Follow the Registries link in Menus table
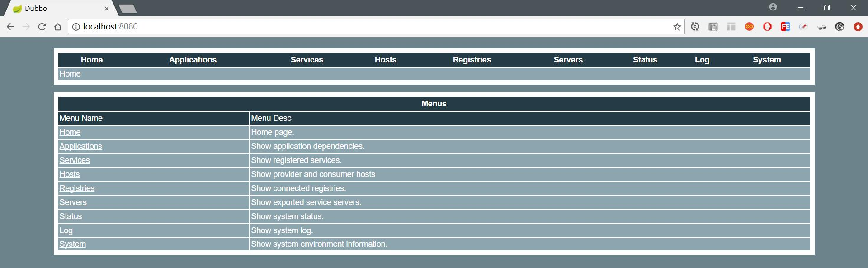Screen dimensions: 868x268 coord(77,188)
